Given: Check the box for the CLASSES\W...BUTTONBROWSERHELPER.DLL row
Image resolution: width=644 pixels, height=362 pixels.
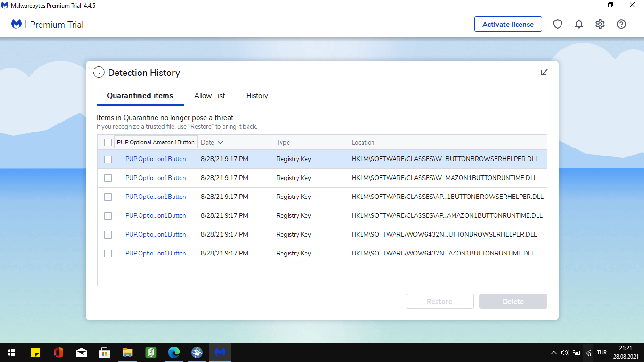Looking at the screenshot, I should coord(108,159).
